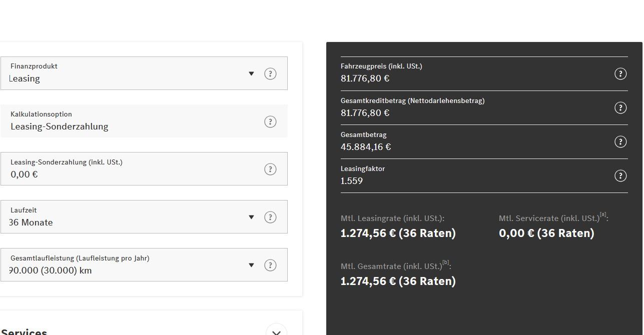Image resolution: width=644 pixels, height=335 pixels.
Task: Show info for Fahrzeugpreis
Action: (x=620, y=73)
